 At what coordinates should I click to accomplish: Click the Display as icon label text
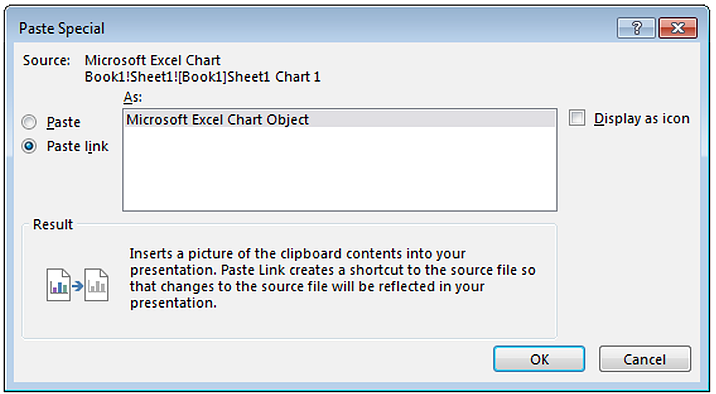tap(642, 118)
